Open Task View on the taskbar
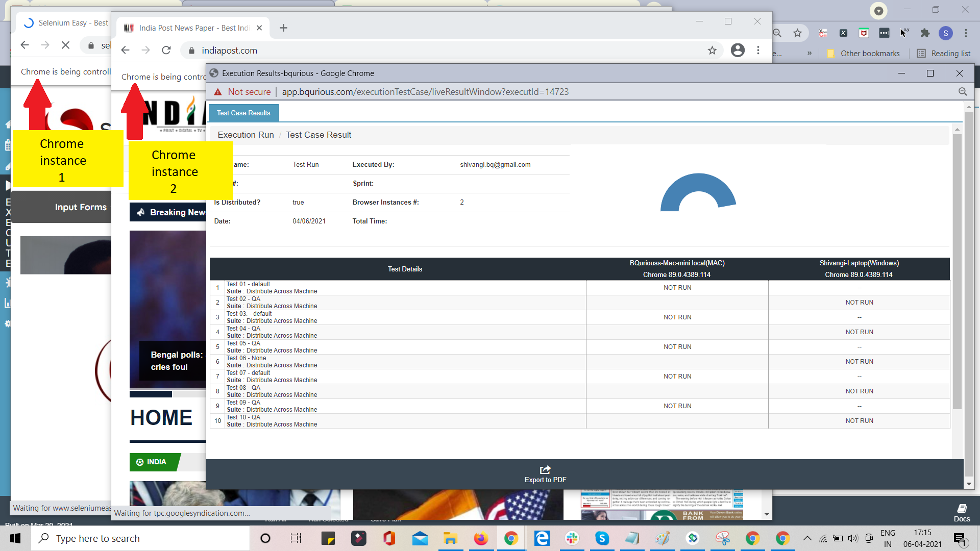This screenshot has height=551, width=980. click(x=296, y=538)
